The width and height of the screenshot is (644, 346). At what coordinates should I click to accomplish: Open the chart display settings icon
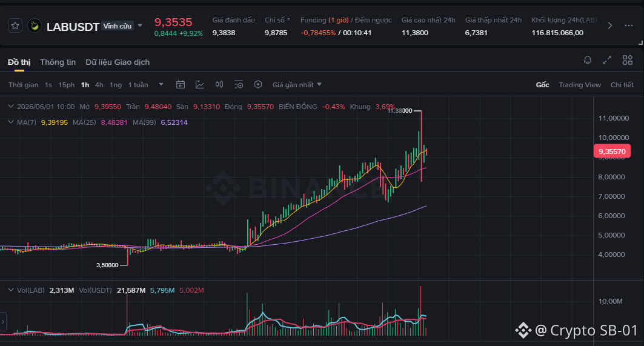(239, 84)
